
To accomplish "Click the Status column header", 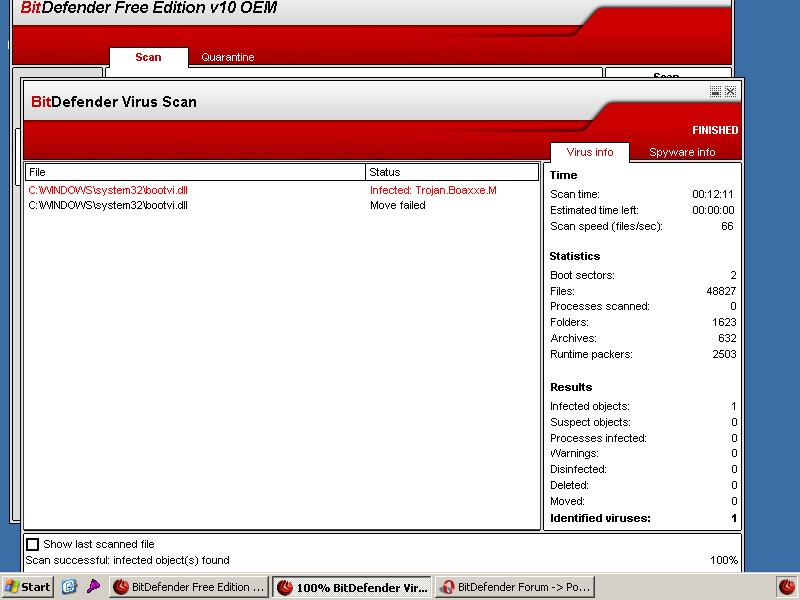I will tap(452, 172).
